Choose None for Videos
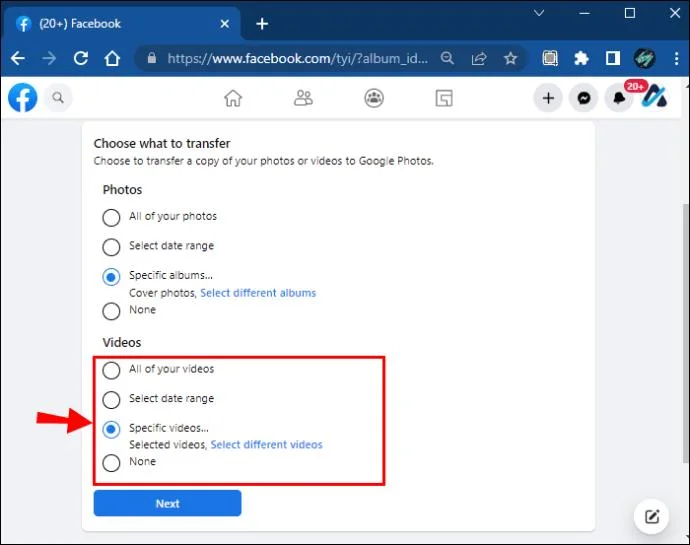 (x=111, y=463)
